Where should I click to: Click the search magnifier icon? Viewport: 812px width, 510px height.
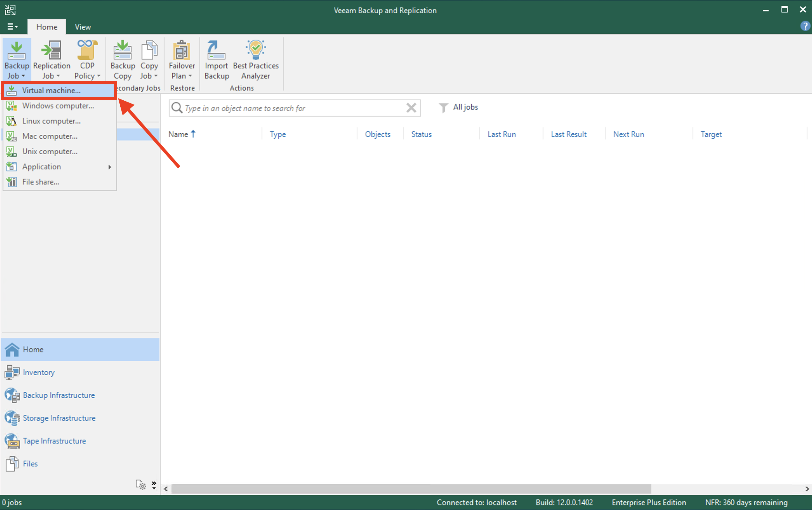(x=176, y=108)
